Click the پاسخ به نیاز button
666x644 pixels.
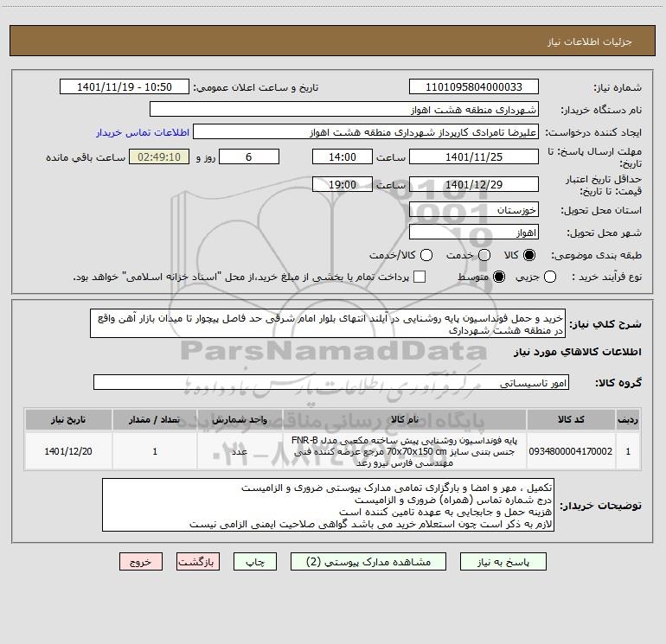point(503,562)
